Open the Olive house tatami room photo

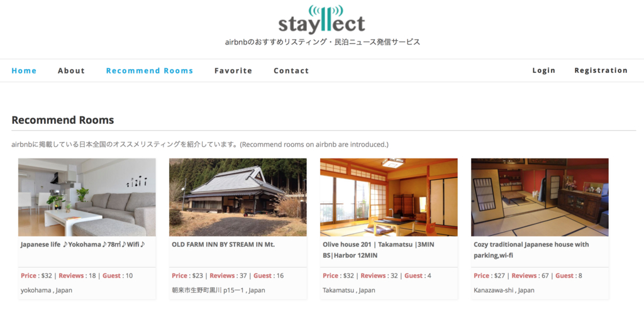[389, 197]
